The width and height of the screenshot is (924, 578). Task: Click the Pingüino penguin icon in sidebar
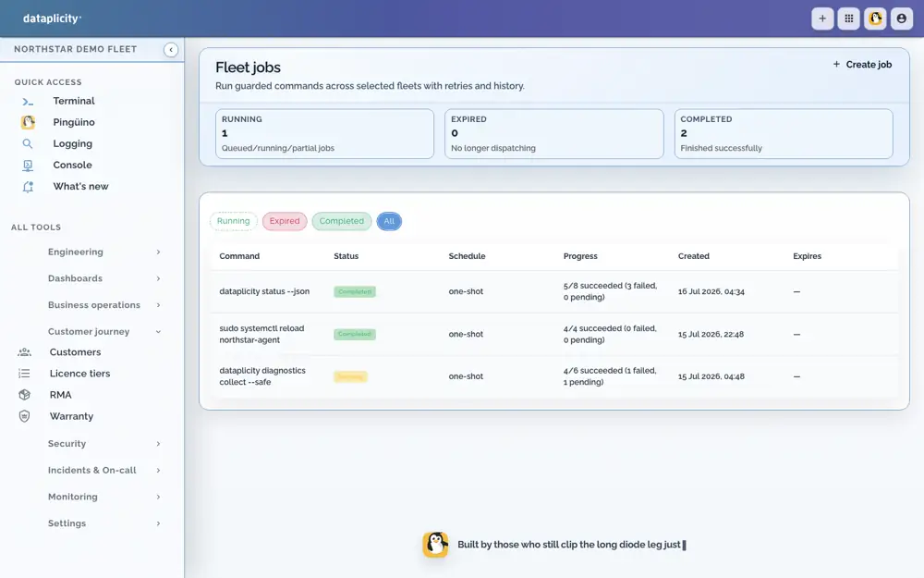pos(28,122)
